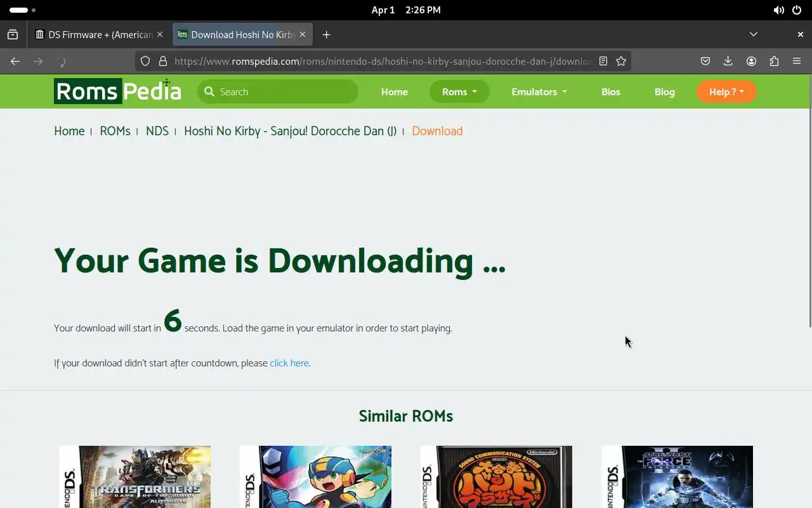812x508 pixels.
Task: Stop page loading in the toolbar
Action: tap(62, 61)
